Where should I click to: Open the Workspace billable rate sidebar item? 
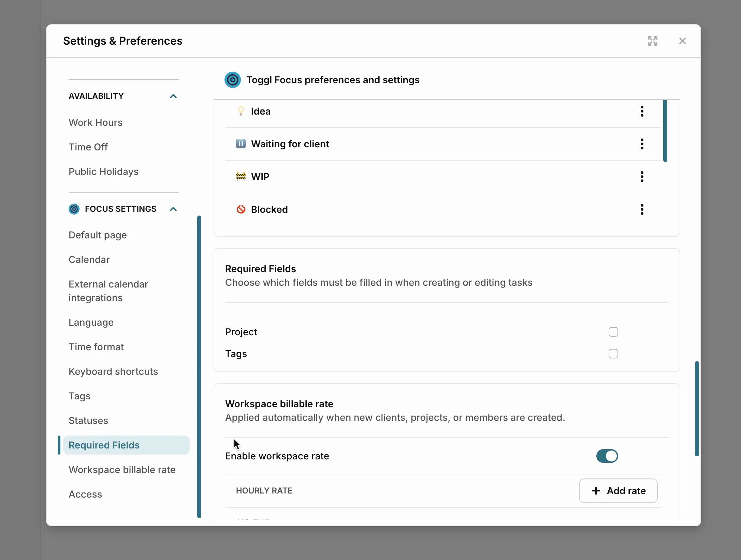[122, 470]
